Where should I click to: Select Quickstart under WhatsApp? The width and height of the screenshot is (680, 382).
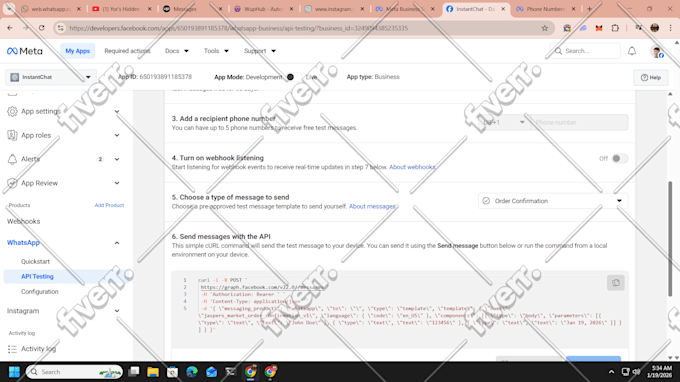[35, 261]
